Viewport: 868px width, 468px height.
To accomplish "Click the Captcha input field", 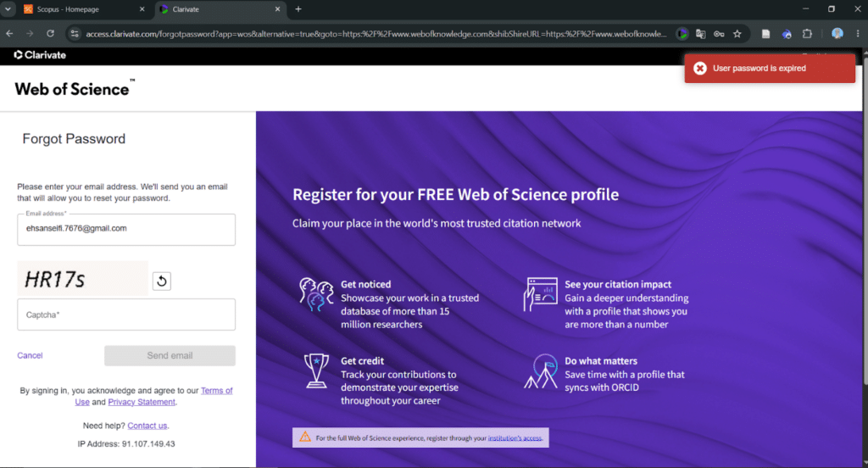I will coord(126,315).
